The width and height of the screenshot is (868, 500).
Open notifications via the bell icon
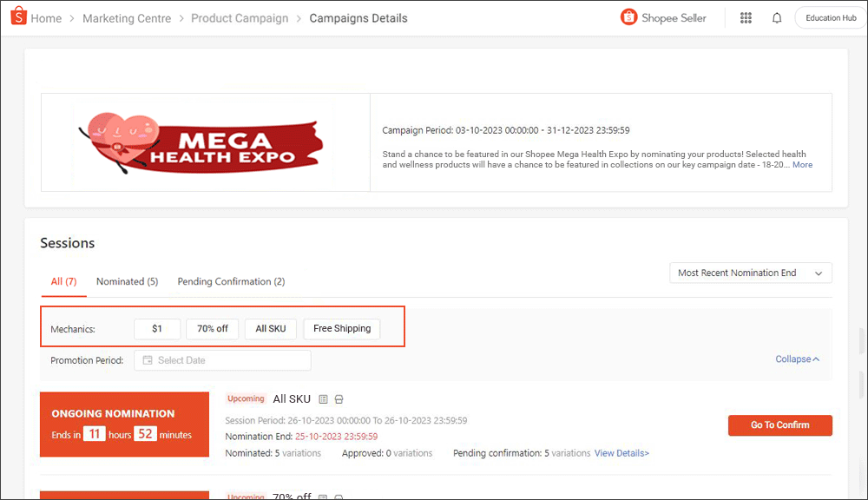point(776,17)
